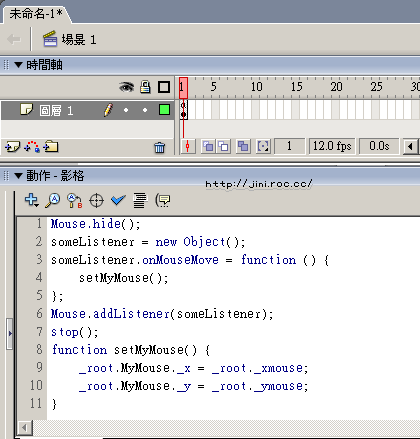Expand the side toolbox pane arrow
The image size is (420, 439).
coord(10,333)
